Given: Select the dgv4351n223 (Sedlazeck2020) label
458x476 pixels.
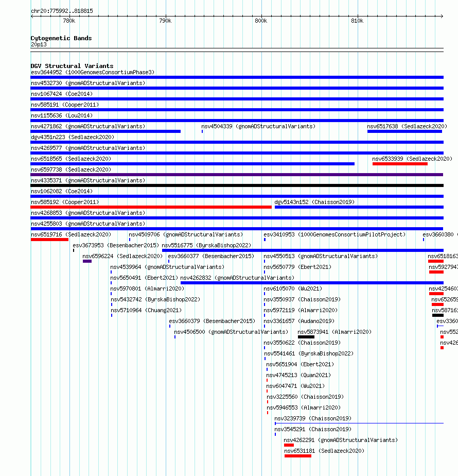Looking at the screenshot, I should [73, 137].
